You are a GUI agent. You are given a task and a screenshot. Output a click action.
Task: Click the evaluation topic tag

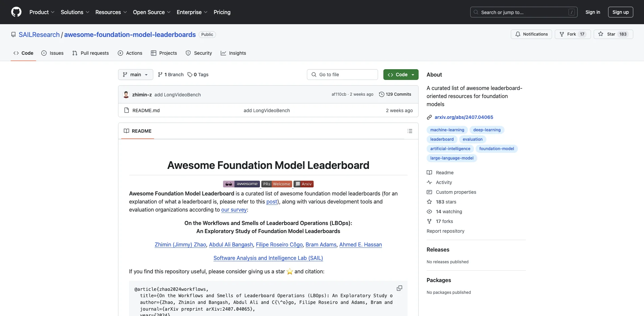click(x=472, y=139)
